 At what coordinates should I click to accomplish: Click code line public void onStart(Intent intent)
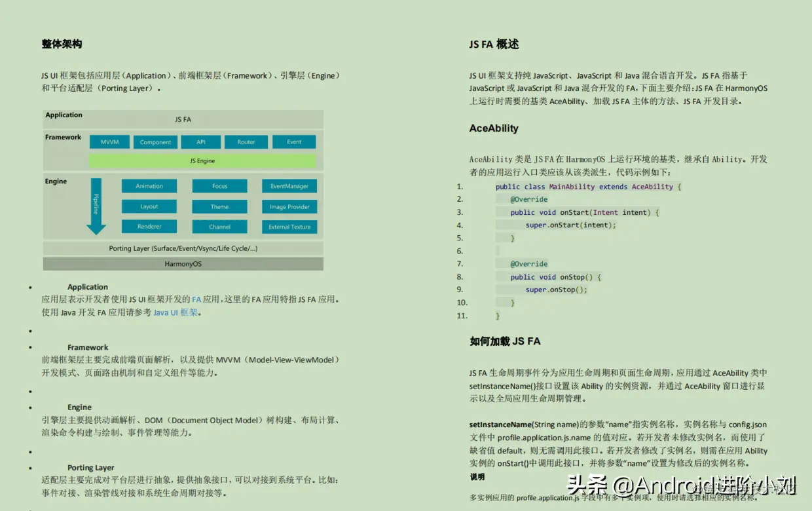click(585, 212)
